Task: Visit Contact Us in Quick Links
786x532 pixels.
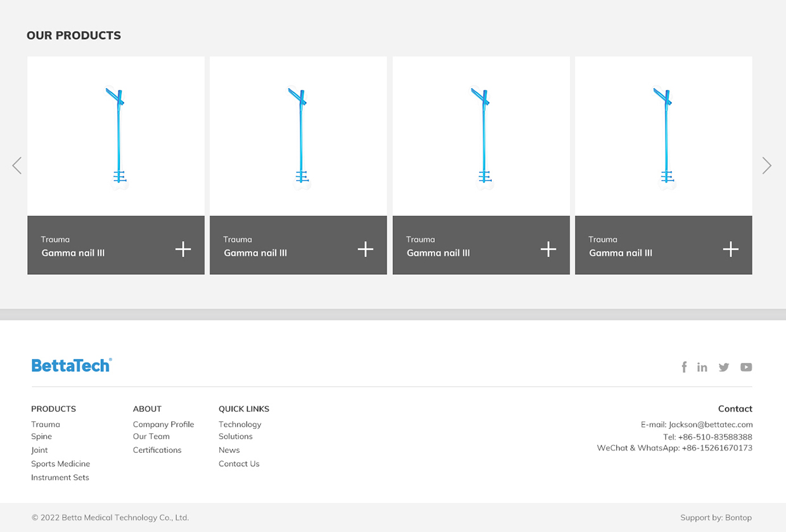Action: coord(239,464)
